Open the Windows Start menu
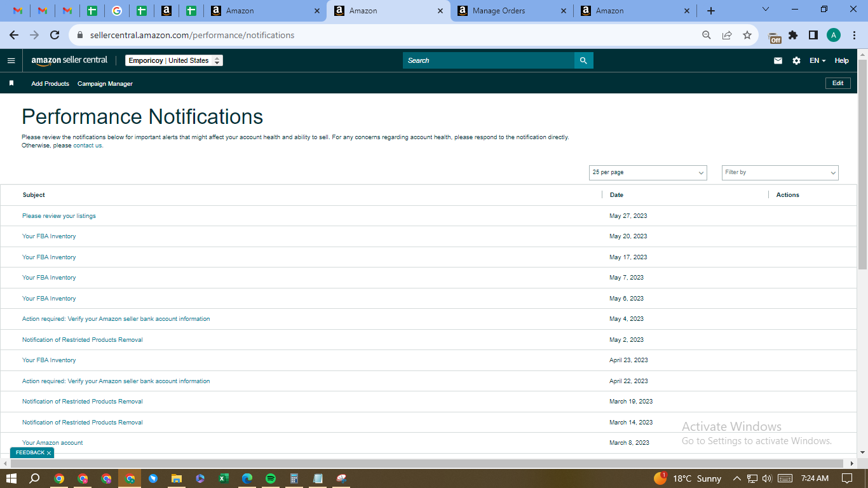Screen dimensions: 868x488 (11, 478)
